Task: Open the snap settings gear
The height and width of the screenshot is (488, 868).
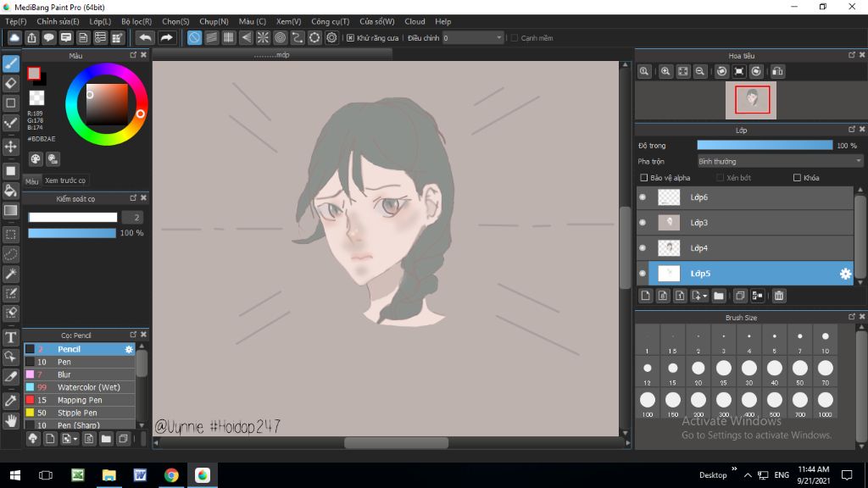Action: click(331, 37)
